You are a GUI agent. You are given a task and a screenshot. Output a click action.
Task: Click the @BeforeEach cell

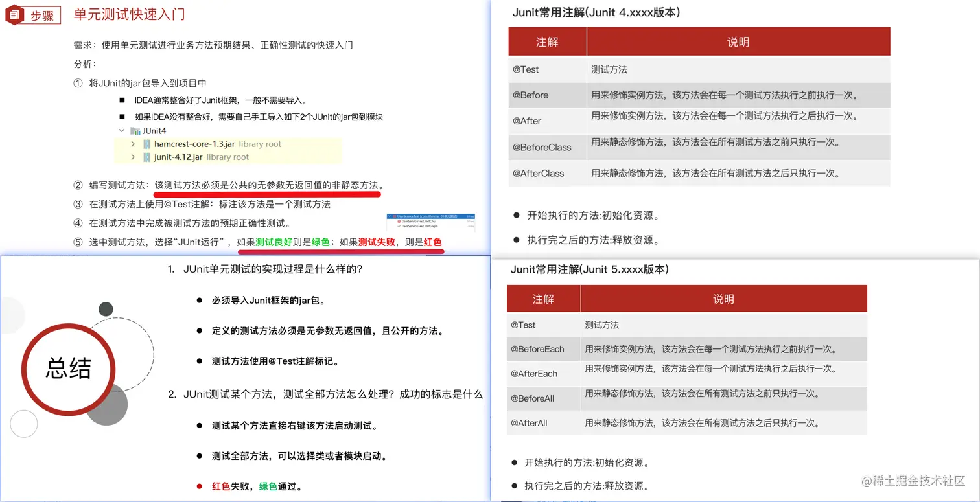pyautogui.click(x=543, y=349)
